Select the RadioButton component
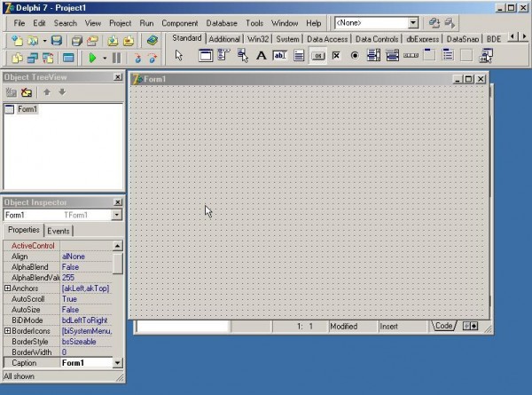Viewport: 532px width, 395px height. (355, 55)
